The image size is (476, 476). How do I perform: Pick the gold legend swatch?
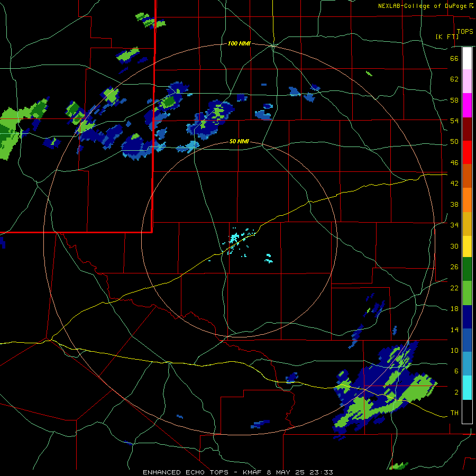coord(467,224)
